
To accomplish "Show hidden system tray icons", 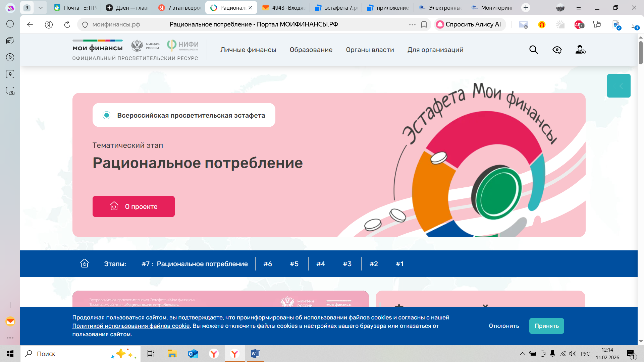I will click(522, 354).
